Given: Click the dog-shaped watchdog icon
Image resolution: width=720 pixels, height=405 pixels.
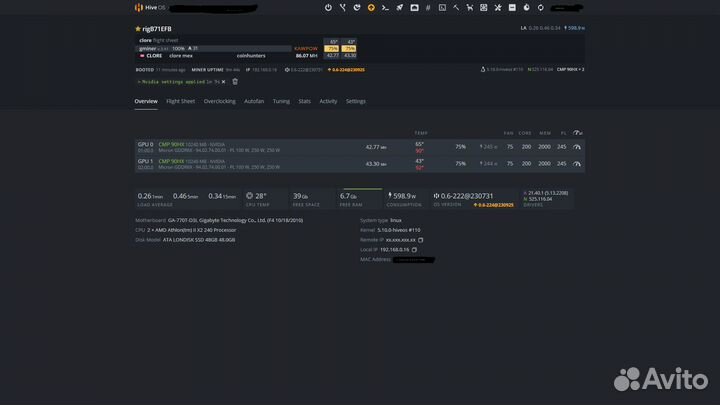Looking at the screenshot, I should pyautogui.click(x=470, y=7).
